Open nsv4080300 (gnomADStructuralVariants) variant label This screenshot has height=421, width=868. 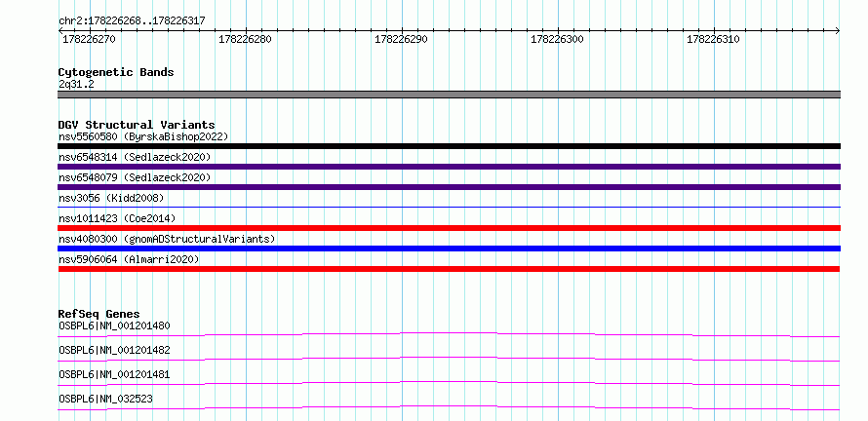tap(167, 239)
